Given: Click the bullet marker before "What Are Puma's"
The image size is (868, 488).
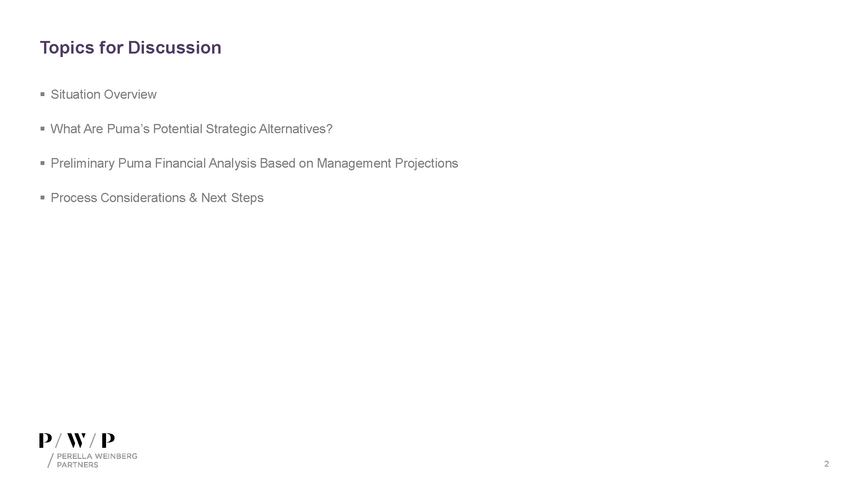Looking at the screenshot, I should (x=43, y=129).
